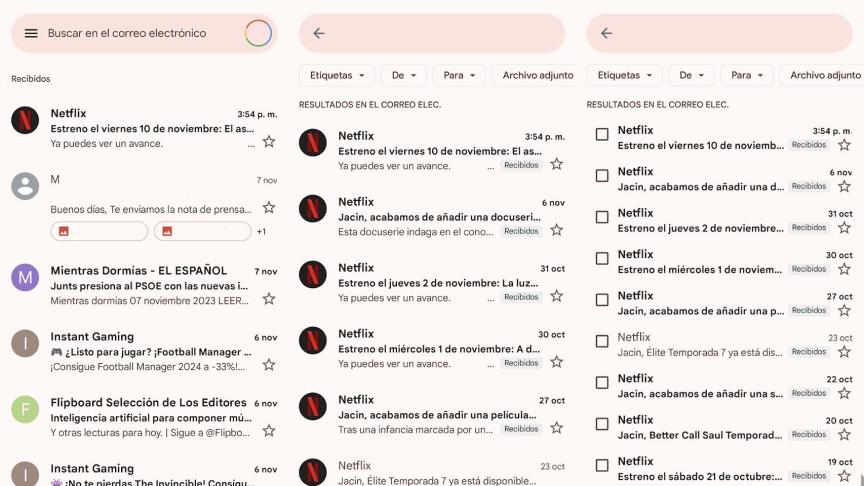Tick the checkbox for Netflix 31 oct email
The width and height of the screenshot is (864, 486).
602,217
